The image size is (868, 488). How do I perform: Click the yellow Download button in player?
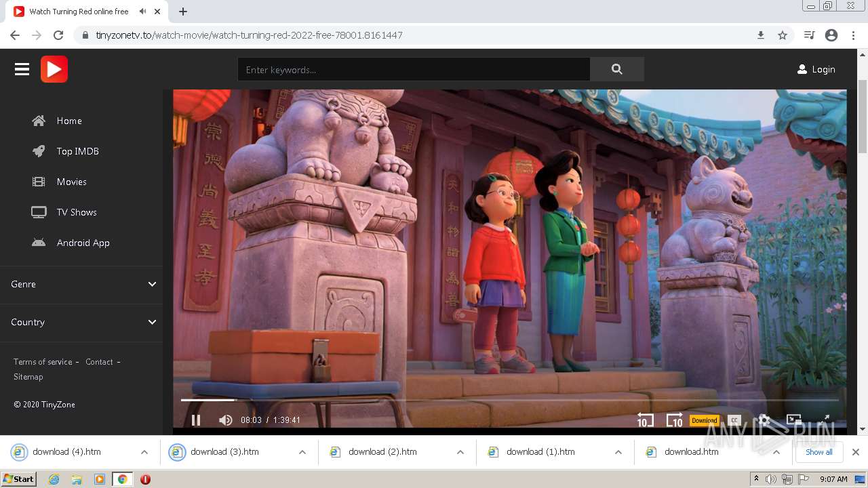tap(704, 420)
